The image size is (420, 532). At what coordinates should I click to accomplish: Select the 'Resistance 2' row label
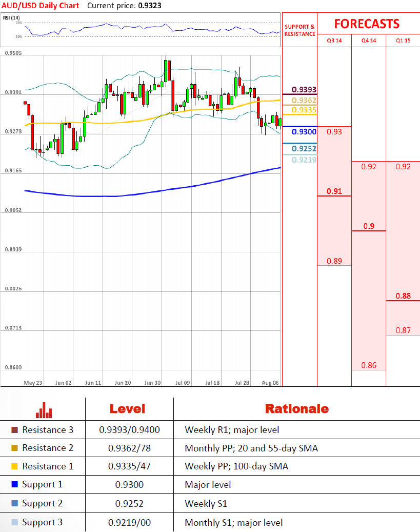click(48, 448)
